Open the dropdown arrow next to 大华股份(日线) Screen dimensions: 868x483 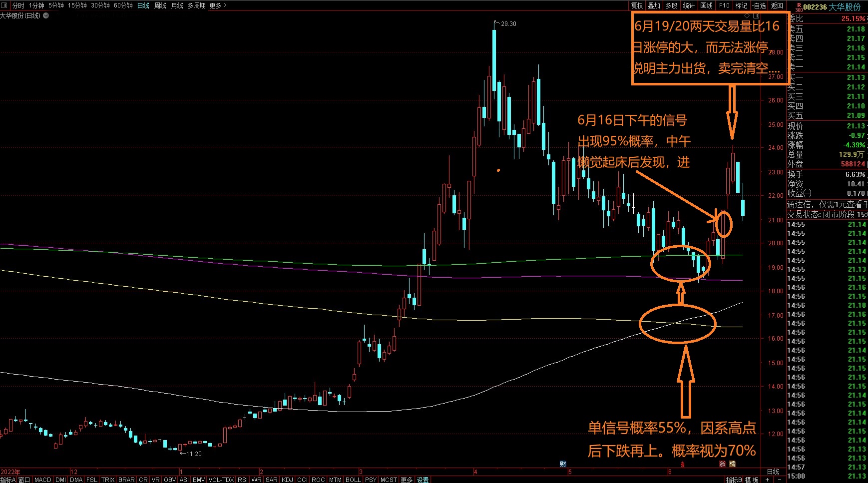tap(46, 15)
